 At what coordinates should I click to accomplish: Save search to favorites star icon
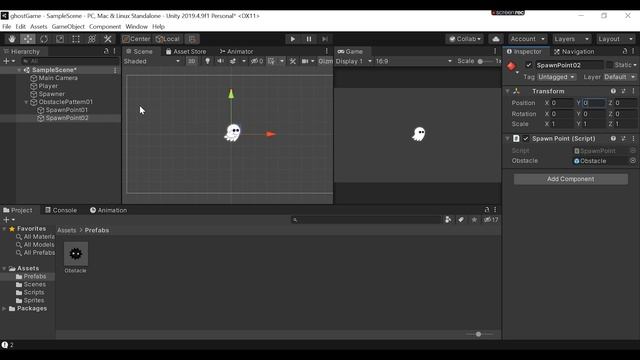click(x=474, y=220)
